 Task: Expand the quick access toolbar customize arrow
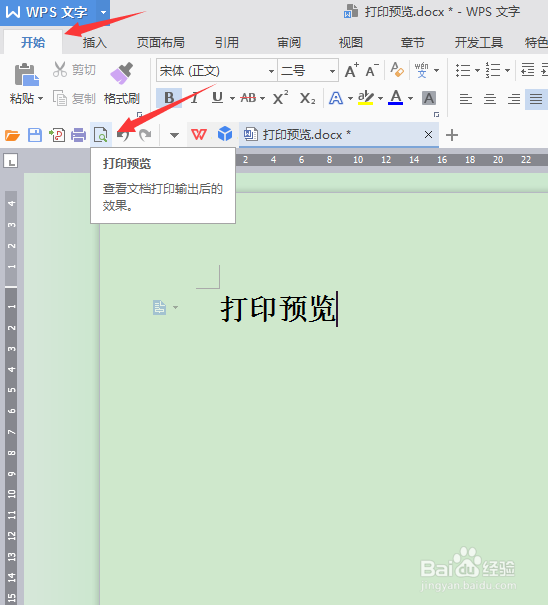174,135
